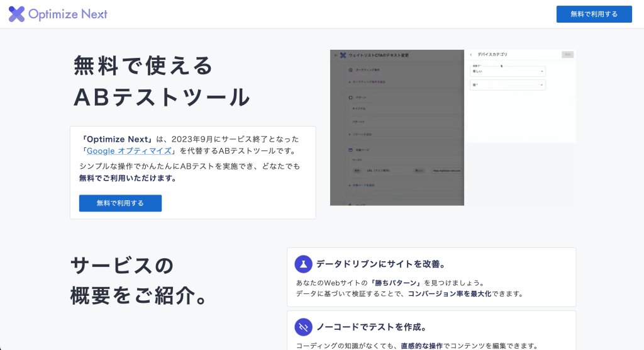Click the bold コンバージョン率を最大化 text
Image resolution: width=644 pixels, height=350 pixels.
(449, 293)
